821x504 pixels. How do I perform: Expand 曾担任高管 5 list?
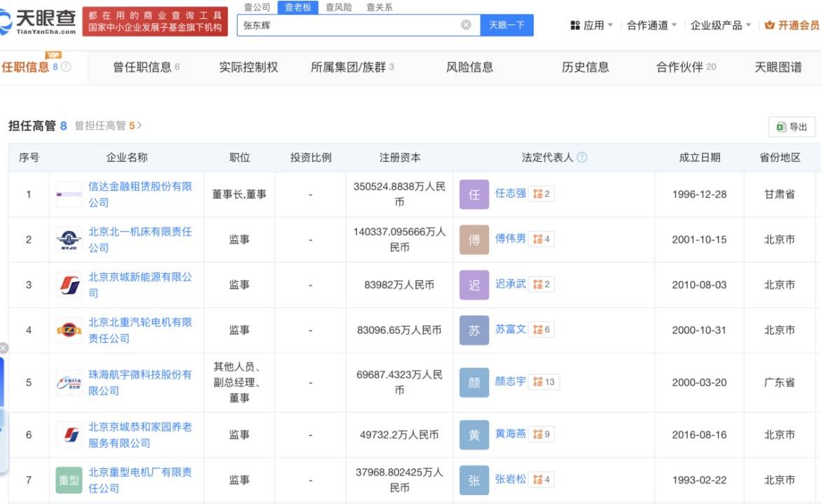click(x=109, y=125)
